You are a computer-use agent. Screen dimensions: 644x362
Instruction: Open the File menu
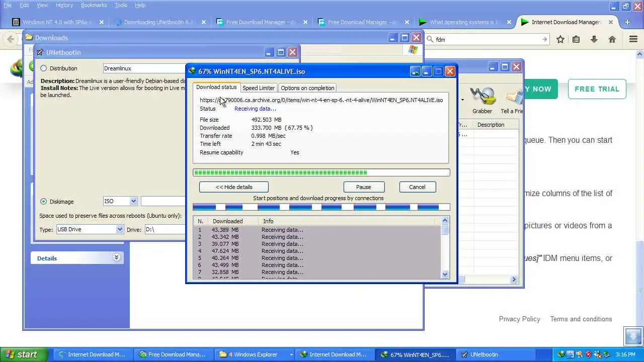click(8, 5)
